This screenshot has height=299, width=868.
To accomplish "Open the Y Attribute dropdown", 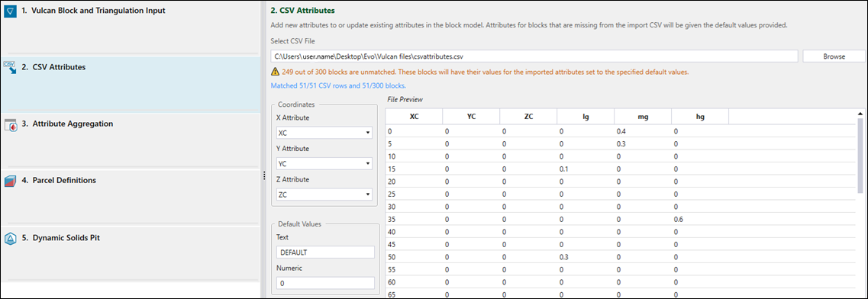I will [x=324, y=163].
